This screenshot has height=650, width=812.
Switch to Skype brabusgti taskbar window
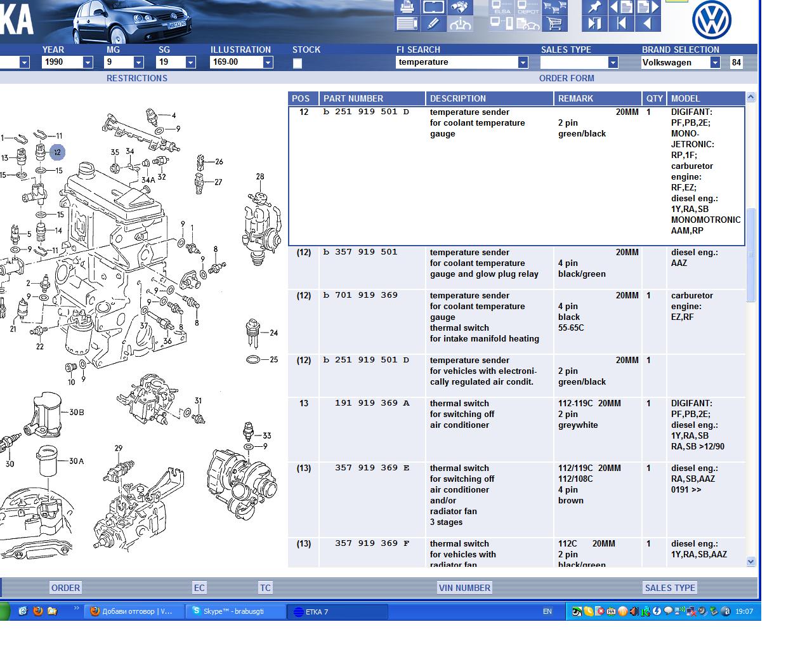click(x=235, y=611)
